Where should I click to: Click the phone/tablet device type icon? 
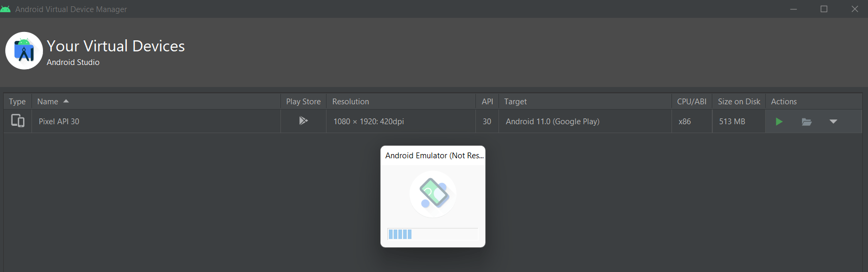(18, 121)
